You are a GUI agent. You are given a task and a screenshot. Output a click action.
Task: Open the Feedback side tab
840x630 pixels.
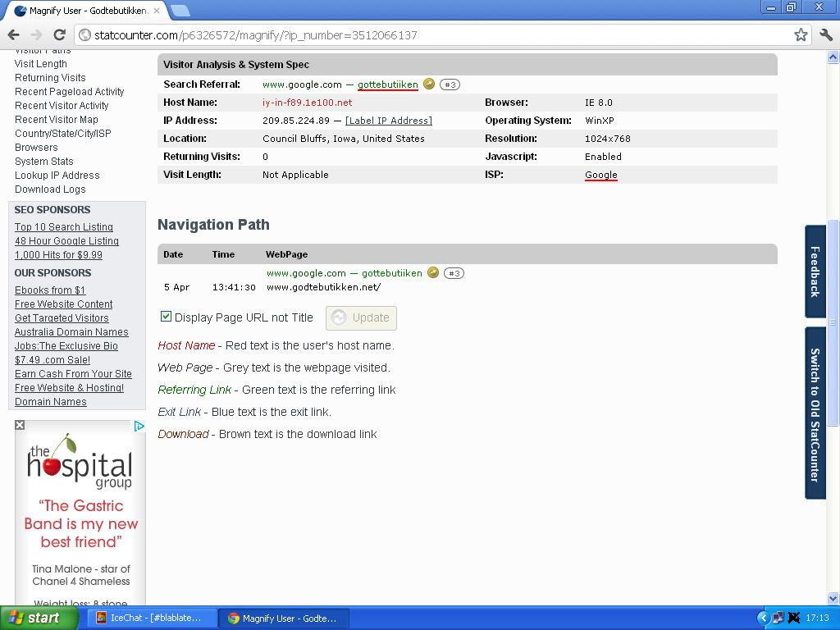click(x=815, y=272)
